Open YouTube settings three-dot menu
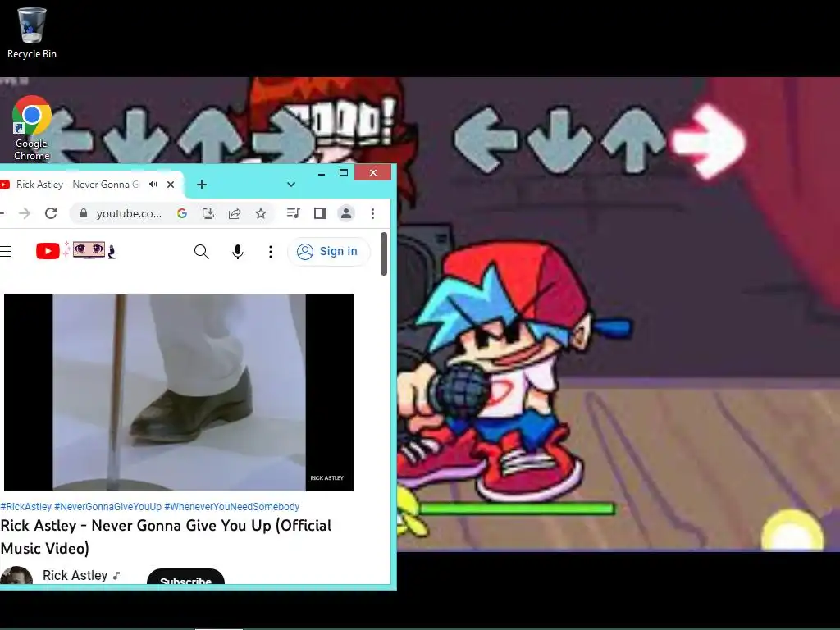840x630 pixels. (271, 251)
